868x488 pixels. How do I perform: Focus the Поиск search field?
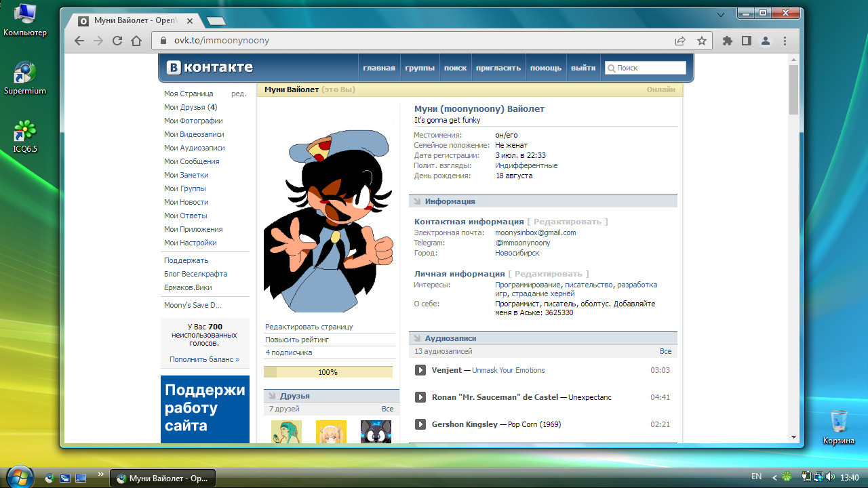pos(646,68)
